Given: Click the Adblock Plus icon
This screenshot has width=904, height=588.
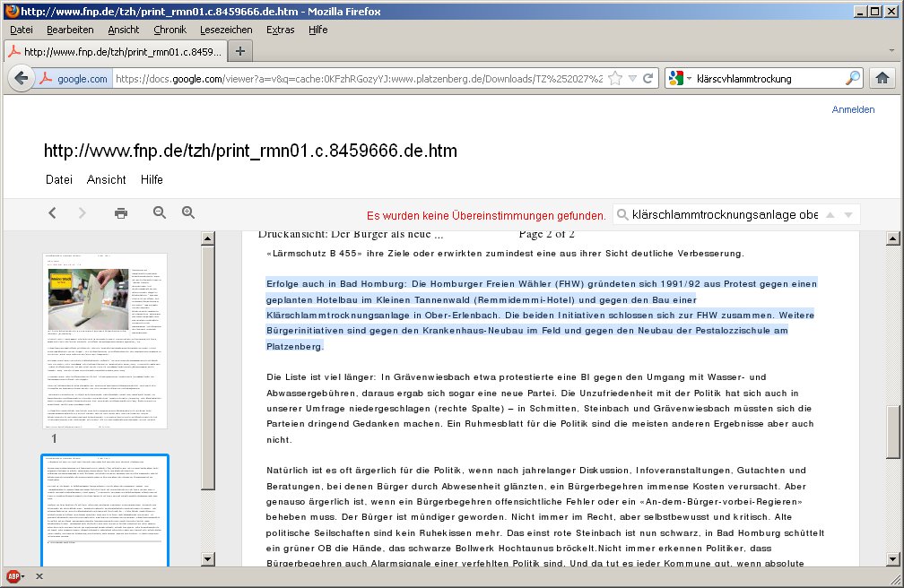Looking at the screenshot, I should click(x=13, y=576).
